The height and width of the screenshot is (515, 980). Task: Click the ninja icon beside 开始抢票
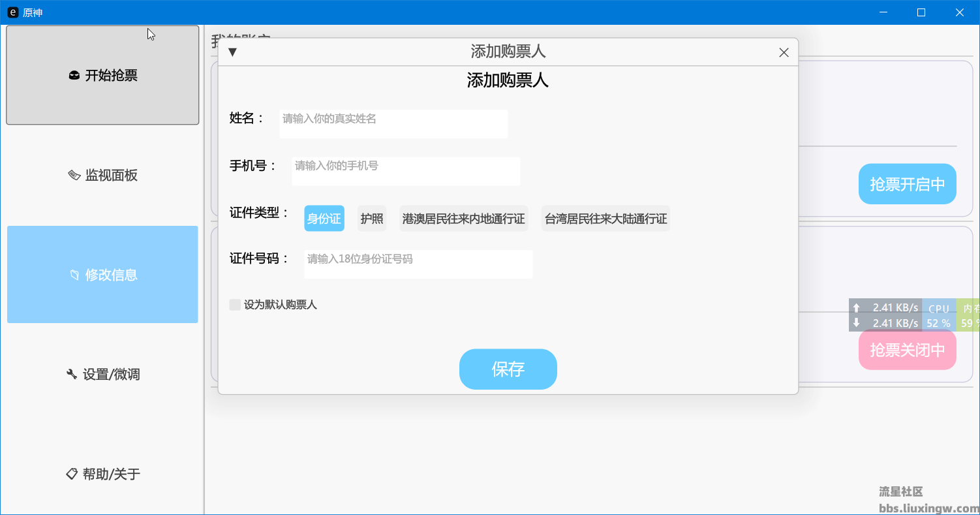point(74,76)
